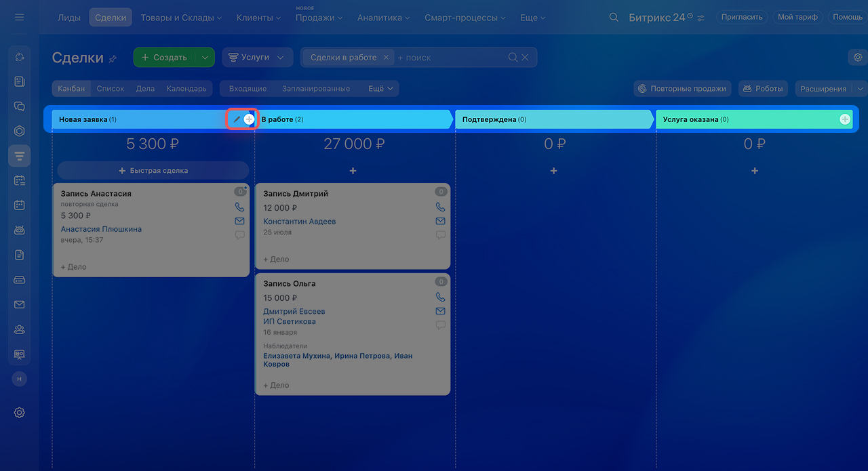Expand the Аналитика menu
Viewport: 868px width, 471px height.
coord(384,18)
